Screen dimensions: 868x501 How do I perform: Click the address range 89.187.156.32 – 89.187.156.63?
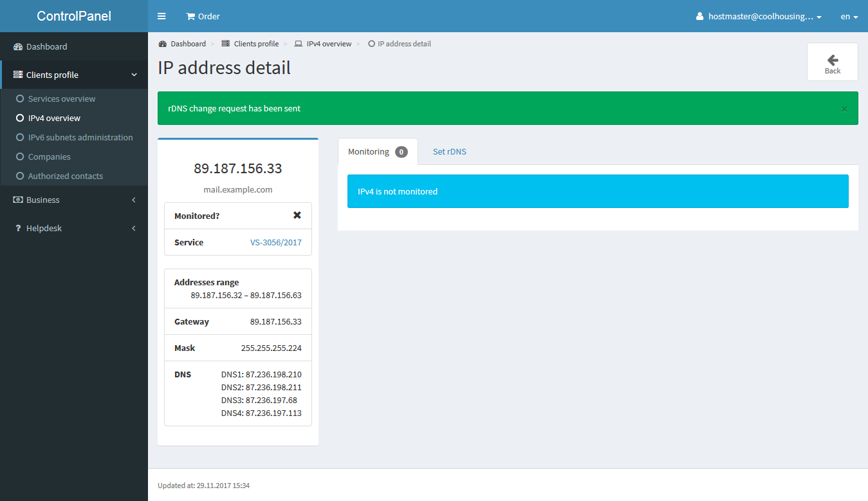[x=246, y=295]
